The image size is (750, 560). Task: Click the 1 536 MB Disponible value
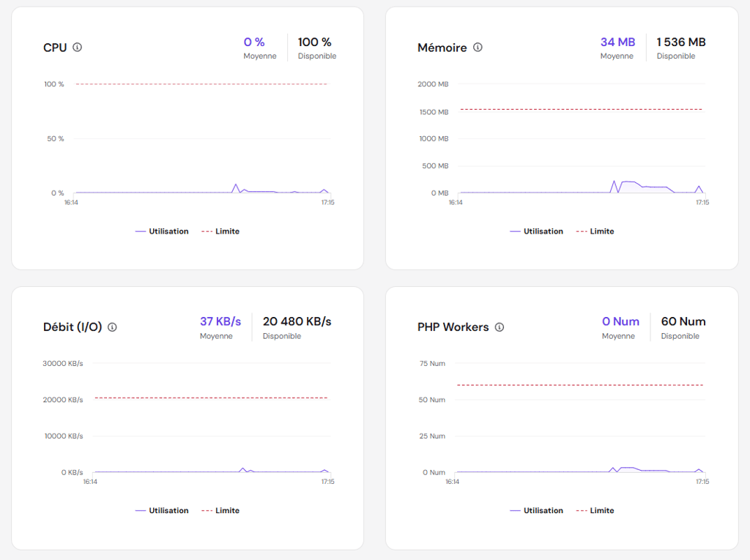[680, 42]
